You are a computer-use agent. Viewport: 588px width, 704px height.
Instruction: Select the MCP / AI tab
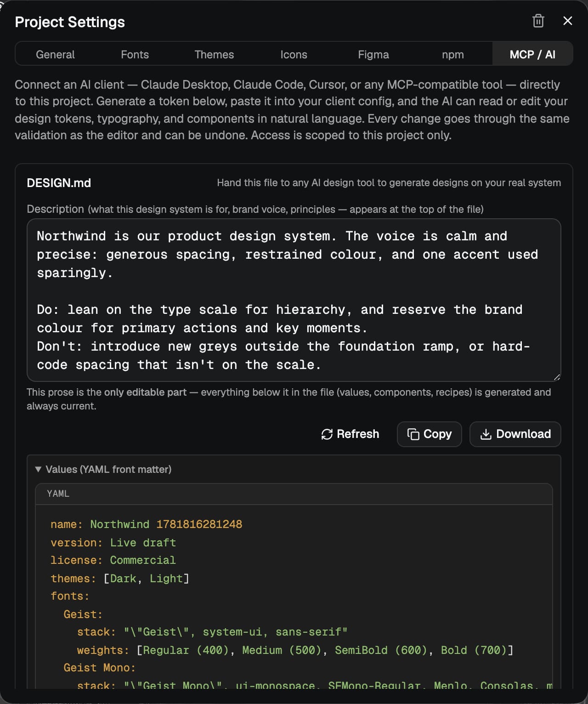coord(532,54)
